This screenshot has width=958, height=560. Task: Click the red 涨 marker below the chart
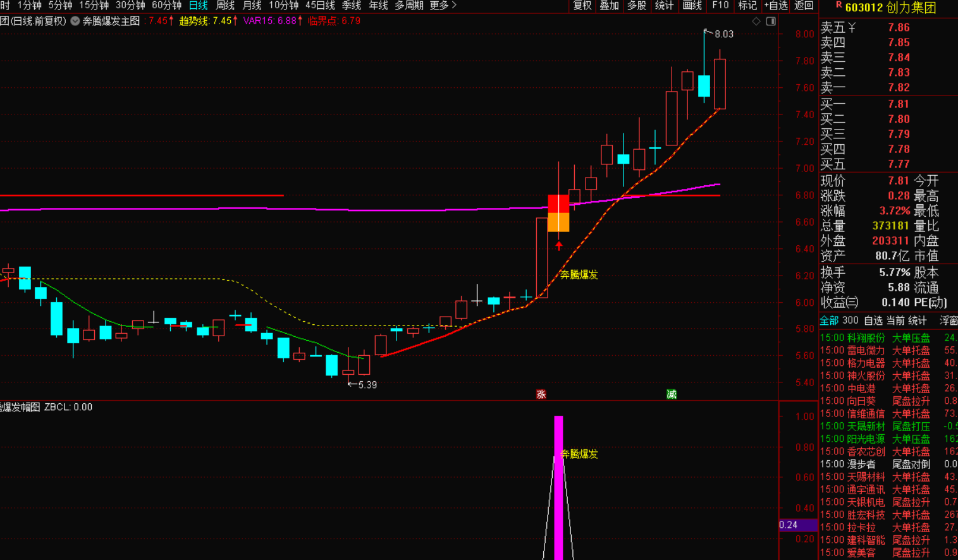(541, 394)
